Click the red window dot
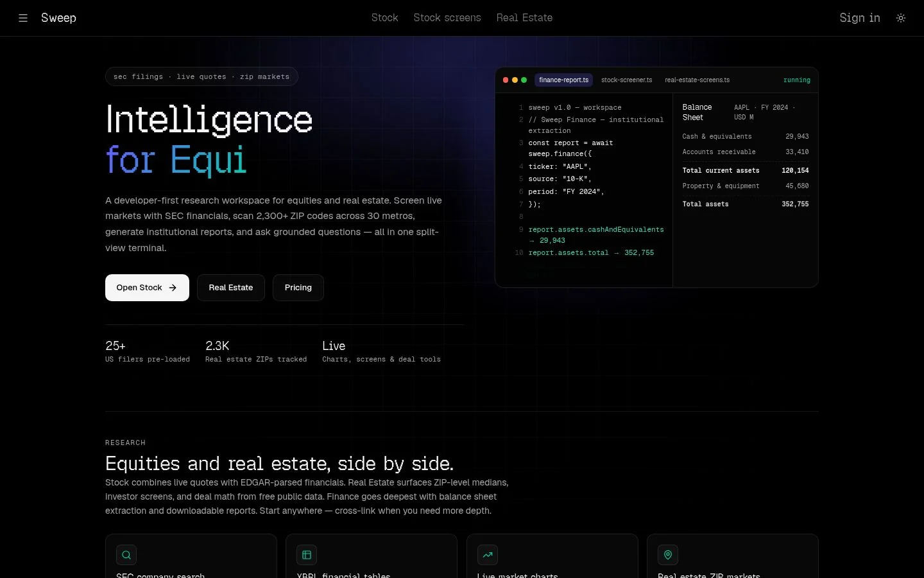Image resolution: width=924 pixels, height=578 pixels. tap(506, 80)
